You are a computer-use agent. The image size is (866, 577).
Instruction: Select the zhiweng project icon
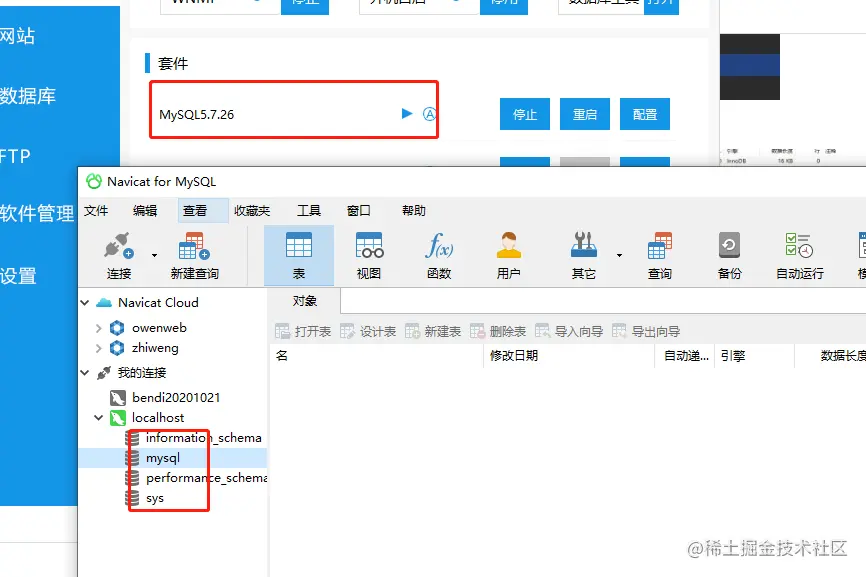(117, 348)
